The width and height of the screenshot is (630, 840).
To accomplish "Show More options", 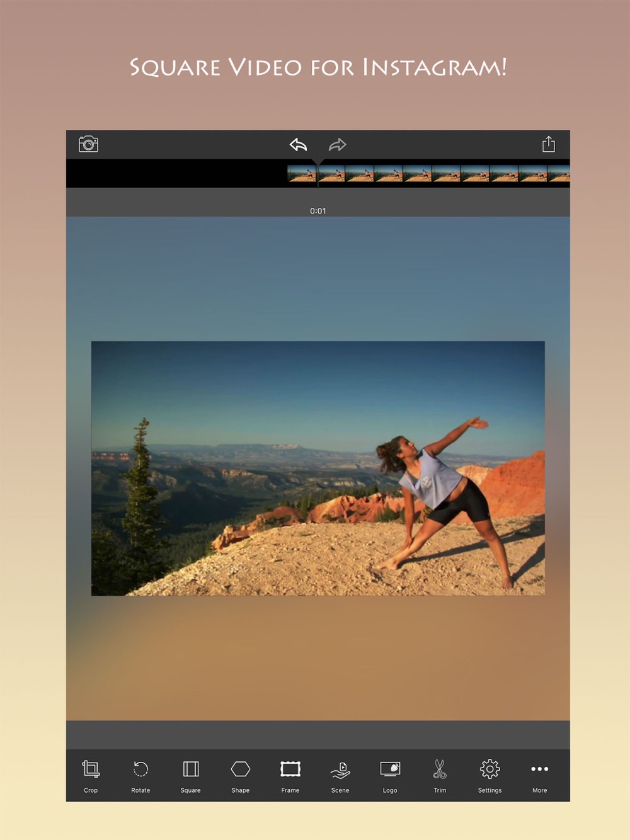I will (x=540, y=776).
